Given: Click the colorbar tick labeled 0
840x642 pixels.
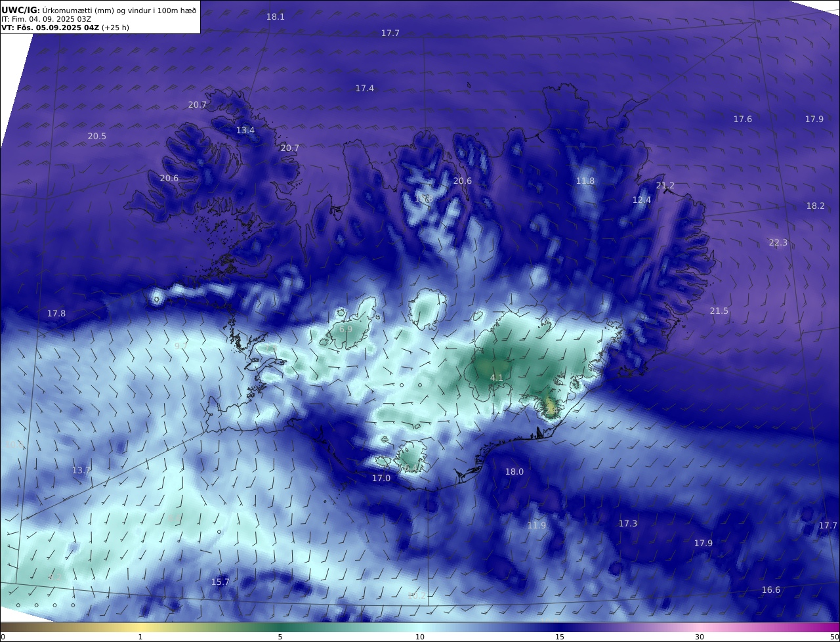Looking at the screenshot, I should click(x=3, y=637).
